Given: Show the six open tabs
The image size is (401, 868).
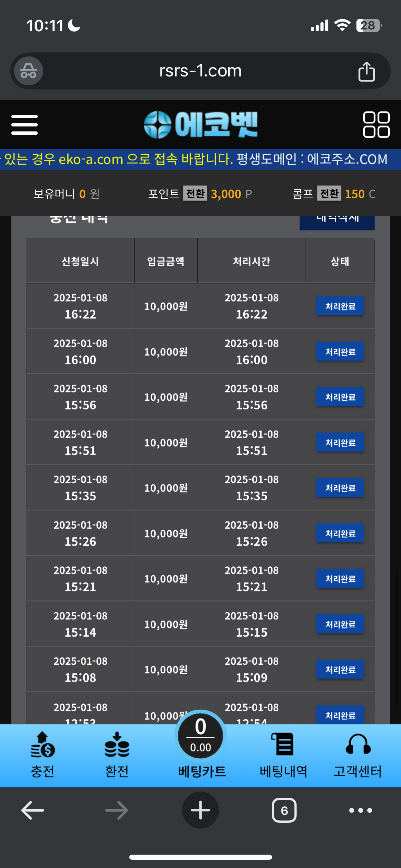Looking at the screenshot, I should click(x=284, y=810).
